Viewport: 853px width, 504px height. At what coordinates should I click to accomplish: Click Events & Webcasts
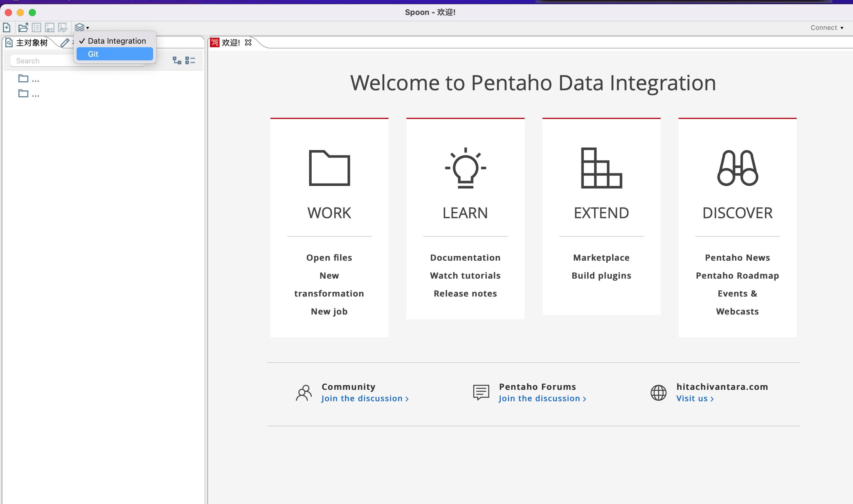click(x=738, y=302)
